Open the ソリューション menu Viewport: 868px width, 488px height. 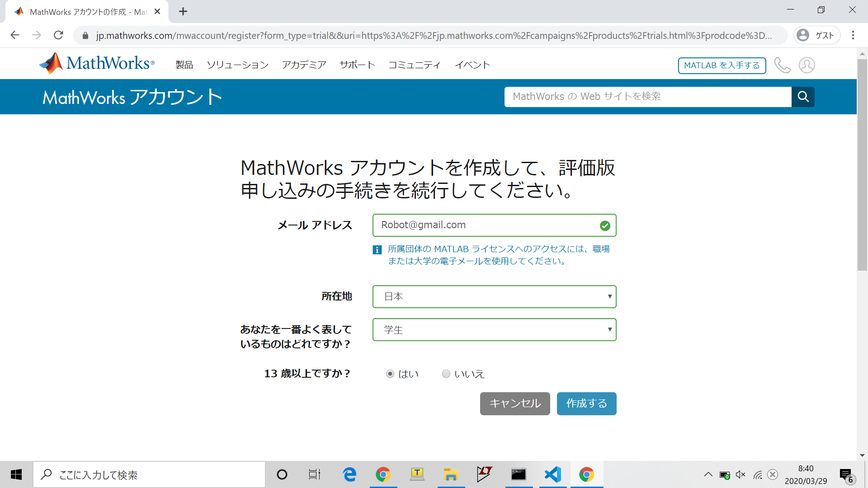point(237,65)
